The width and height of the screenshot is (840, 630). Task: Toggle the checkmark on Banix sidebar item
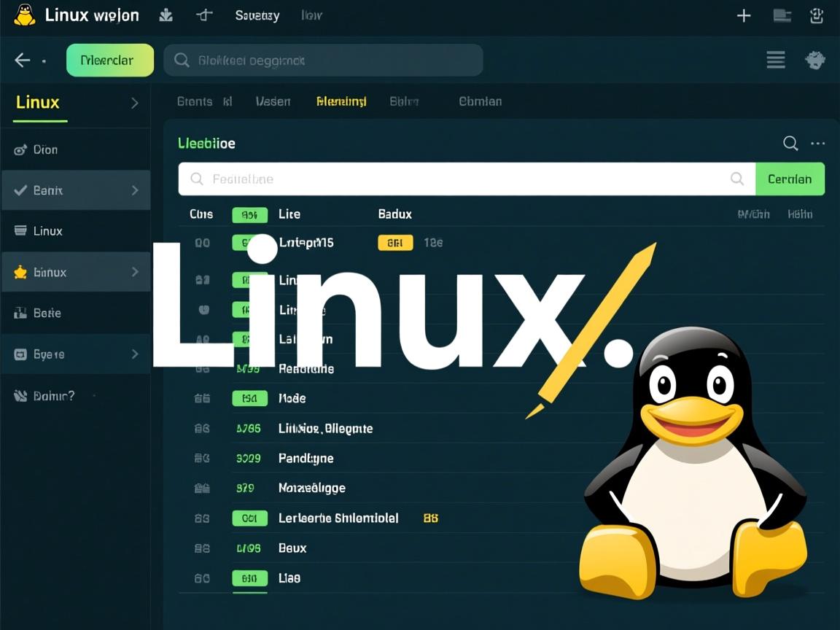pos(20,190)
